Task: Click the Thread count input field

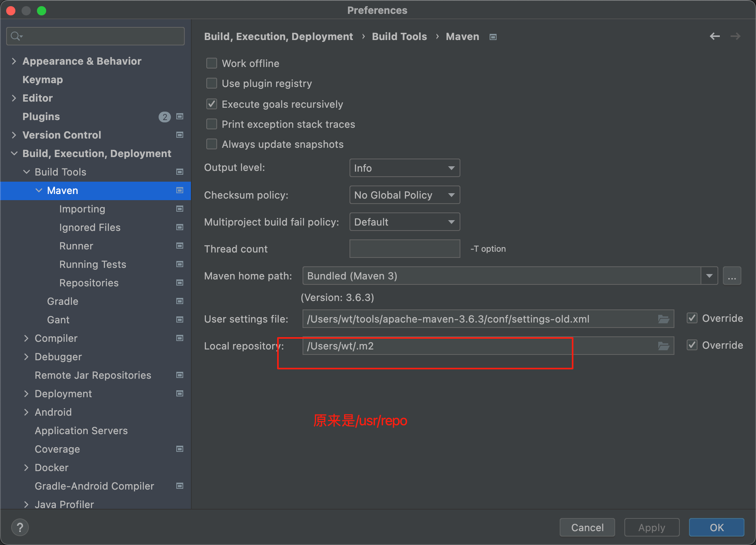Action: click(x=404, y=249)
